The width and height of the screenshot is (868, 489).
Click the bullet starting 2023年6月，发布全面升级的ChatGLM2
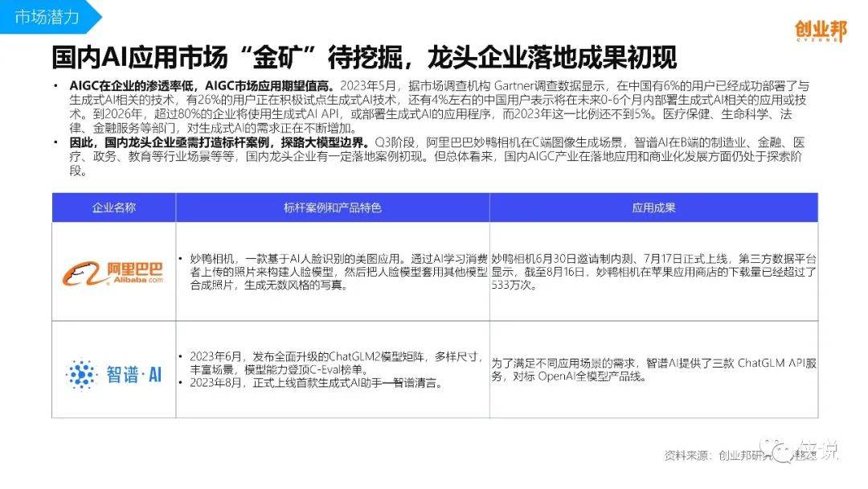tap(335, 364)
